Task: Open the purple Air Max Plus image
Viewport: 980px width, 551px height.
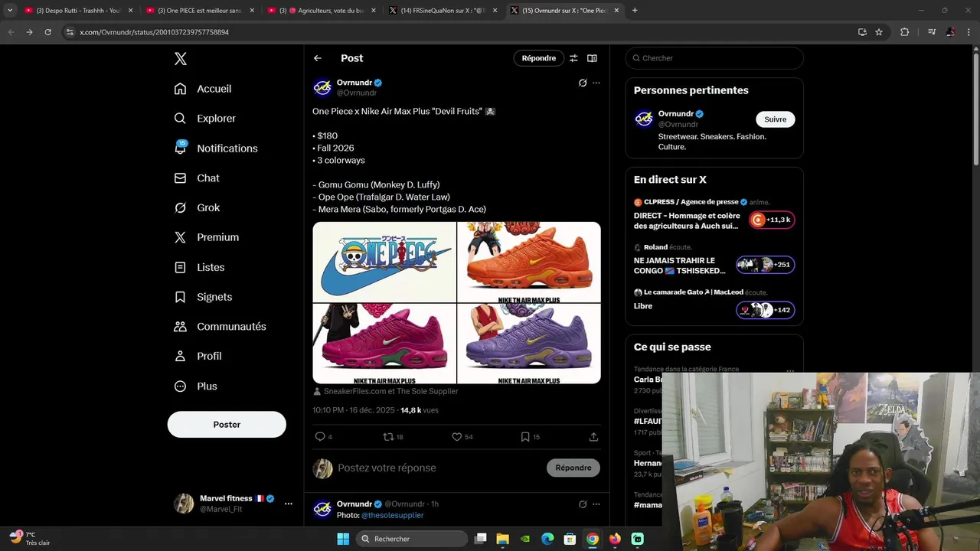Action: tap(529, 344)
